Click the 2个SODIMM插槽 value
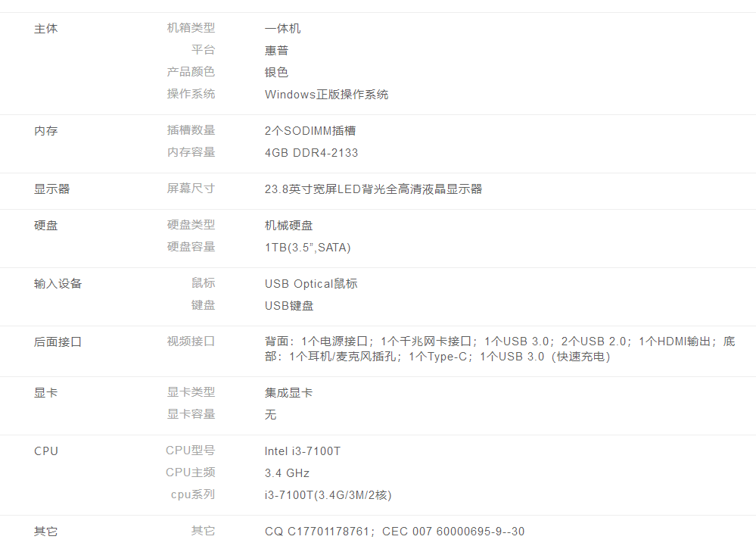 tap(310, 131)
